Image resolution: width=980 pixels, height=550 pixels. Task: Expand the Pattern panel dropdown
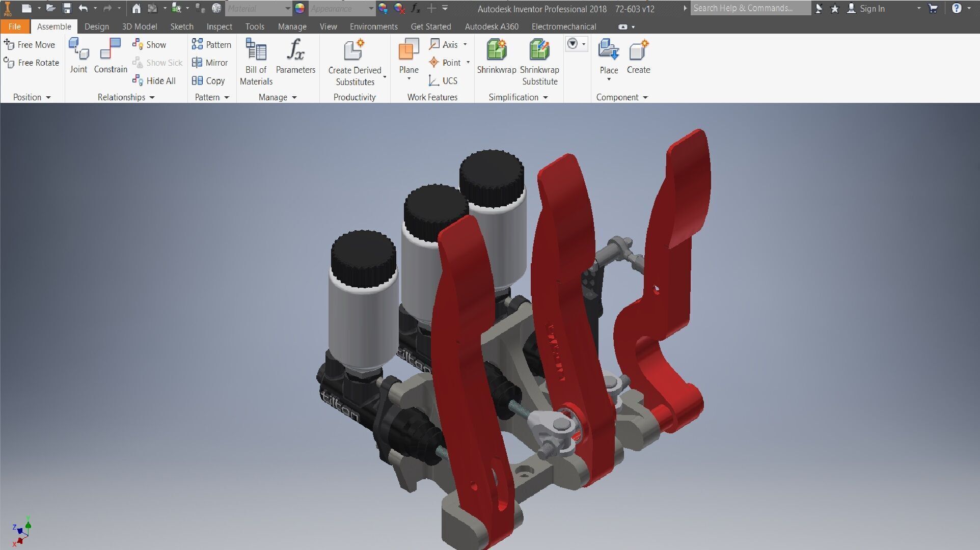(x=227, y=97)
